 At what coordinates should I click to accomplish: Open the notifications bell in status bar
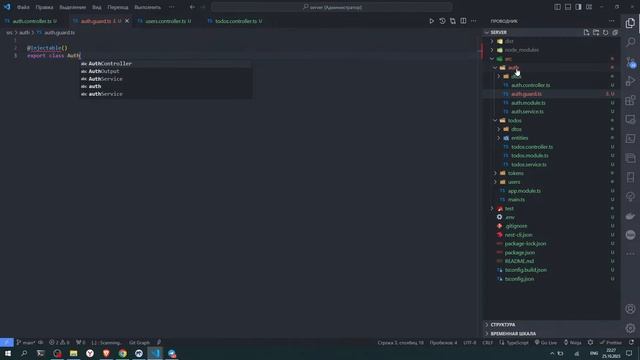pos(631,342)
